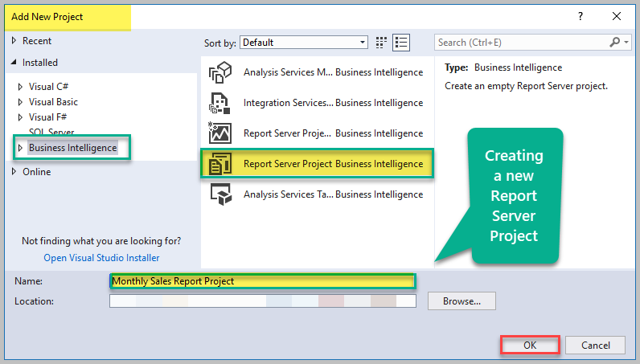Screen dimensions: 640x364
Task: Collapse the Installed section
Action: 14,62
